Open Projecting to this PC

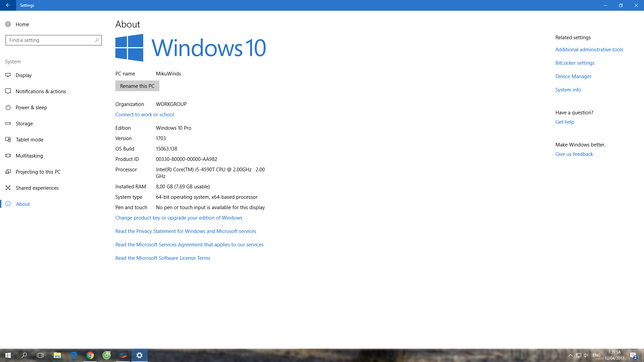[54, 172]
